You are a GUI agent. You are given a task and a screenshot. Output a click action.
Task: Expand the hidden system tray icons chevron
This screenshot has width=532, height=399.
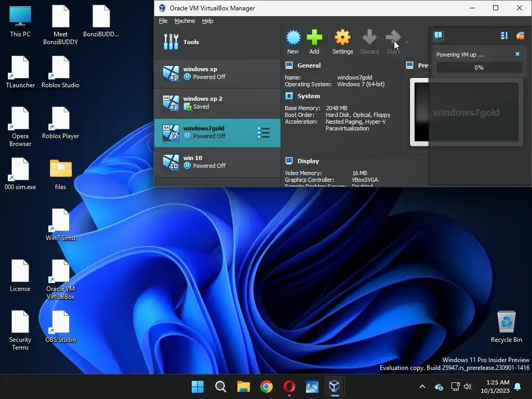pos(422,387)
